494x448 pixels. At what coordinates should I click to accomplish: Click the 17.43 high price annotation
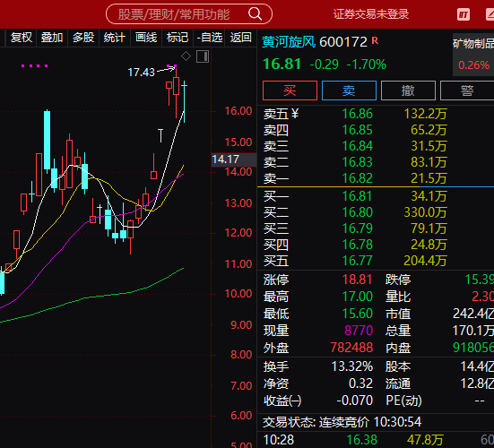click(x=141, y=73)
